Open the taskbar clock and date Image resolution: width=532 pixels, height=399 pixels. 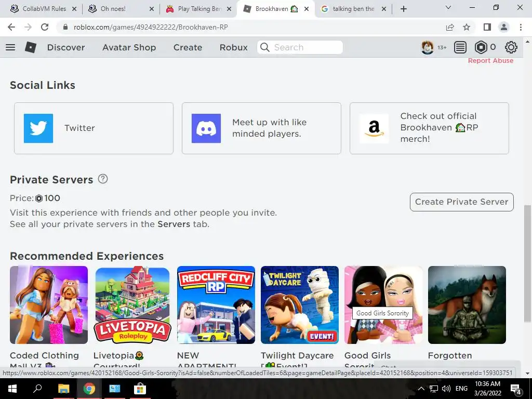(x=487, y=389)
